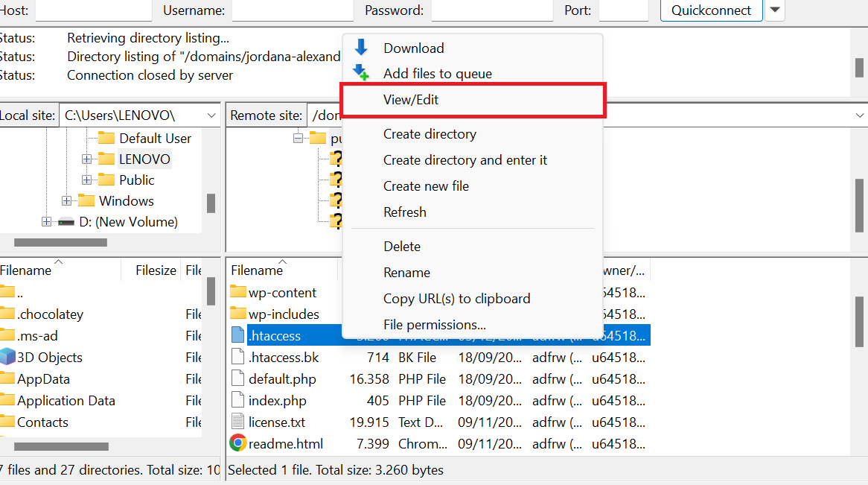Select Delete from the context menu
This screenshot has width=868, height=485.
pyautogui.click(x=401, y=246)
